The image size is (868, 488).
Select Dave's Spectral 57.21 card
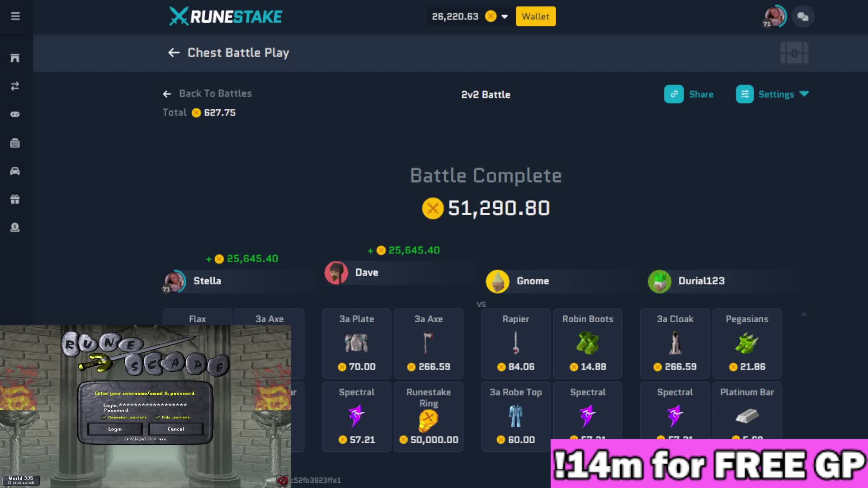[x=356, y=417]
